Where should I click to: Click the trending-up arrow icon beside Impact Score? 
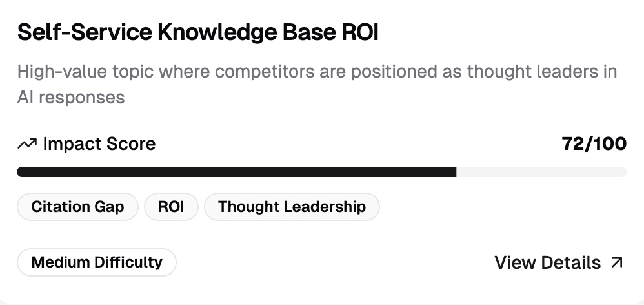27,144
